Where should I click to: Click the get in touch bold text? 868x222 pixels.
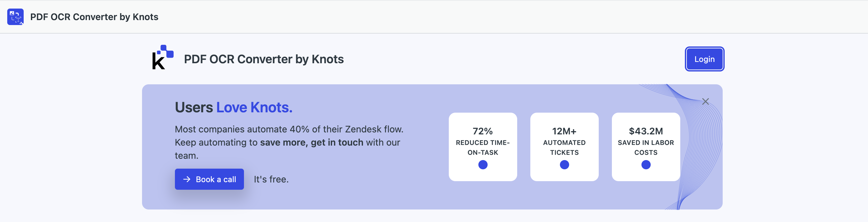point(337,142)
